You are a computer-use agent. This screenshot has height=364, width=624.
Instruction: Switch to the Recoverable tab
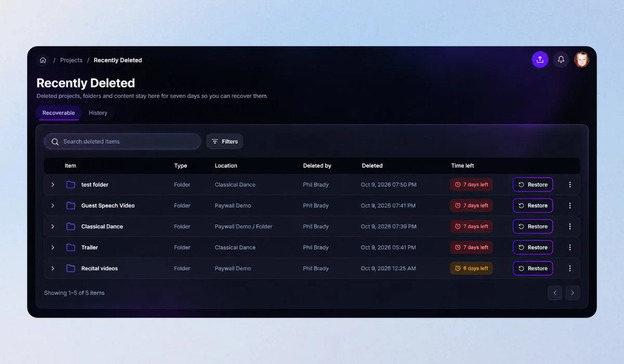(59, 113)
